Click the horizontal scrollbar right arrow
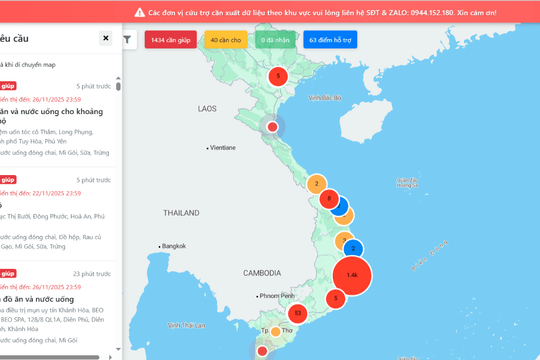 coord(110,357)
